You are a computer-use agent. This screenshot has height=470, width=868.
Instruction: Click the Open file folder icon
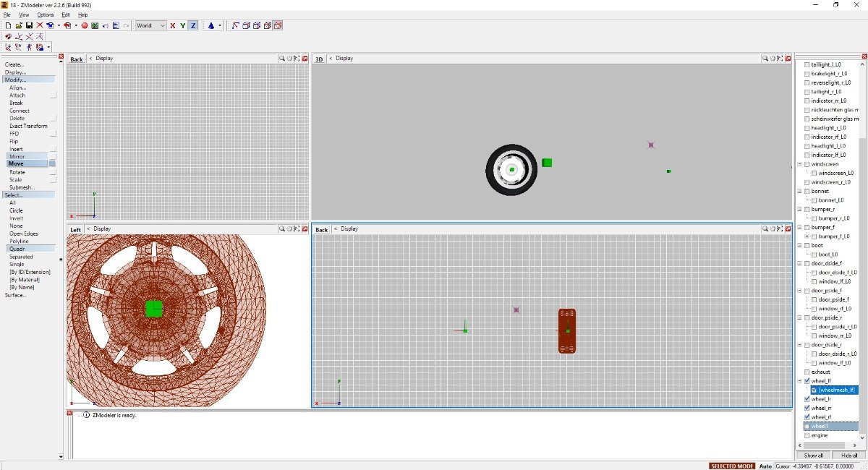click(19, 25)
